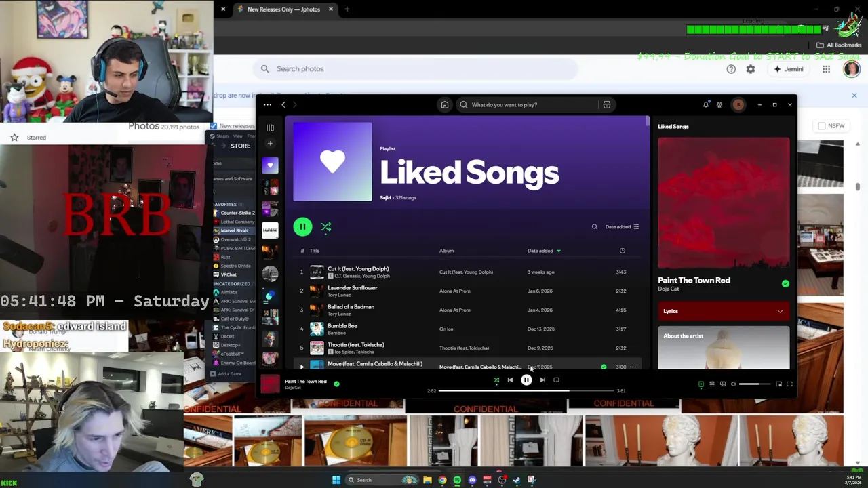Screen dimensions: 868x488
Task: Open the 'I AM MUSIC' album in the sidebar
Action: (270, 230)
